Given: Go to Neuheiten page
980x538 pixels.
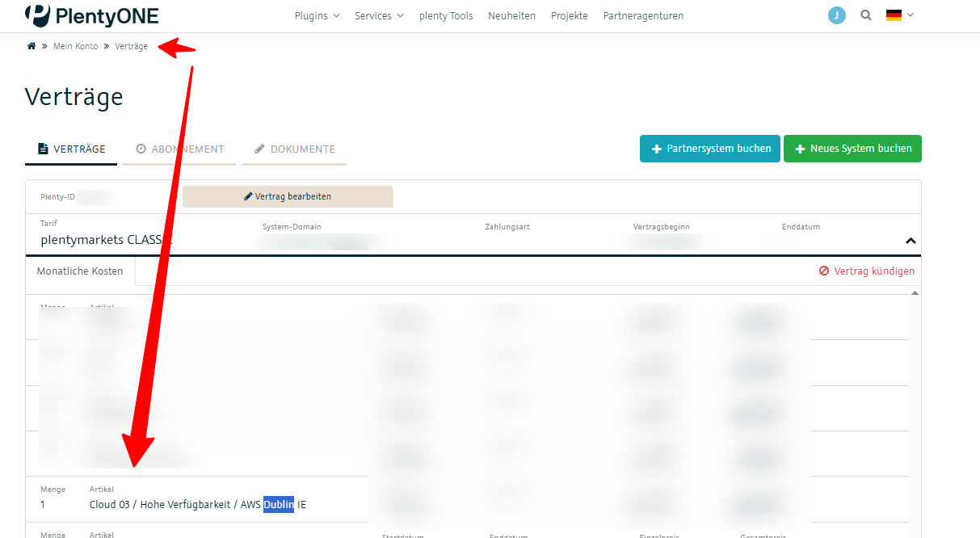Looking at the screenshot, I should point(511,15).
